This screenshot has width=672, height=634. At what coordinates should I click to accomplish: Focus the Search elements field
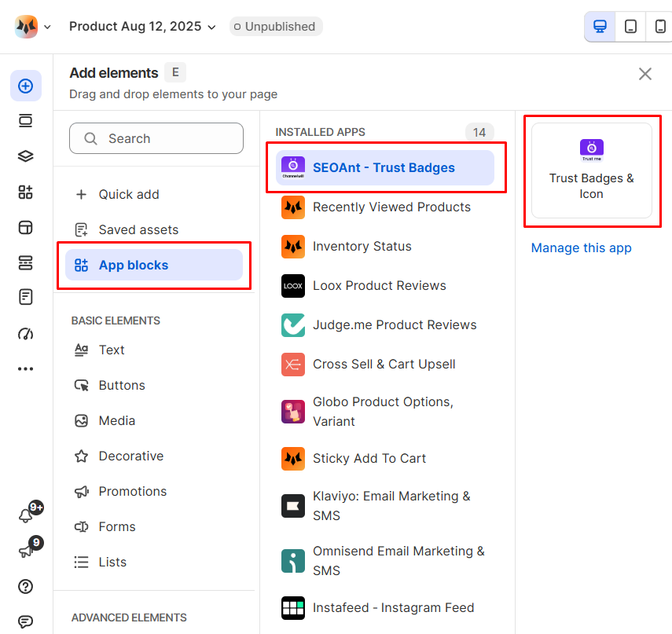pyautogui.click(x=156, y=138)
